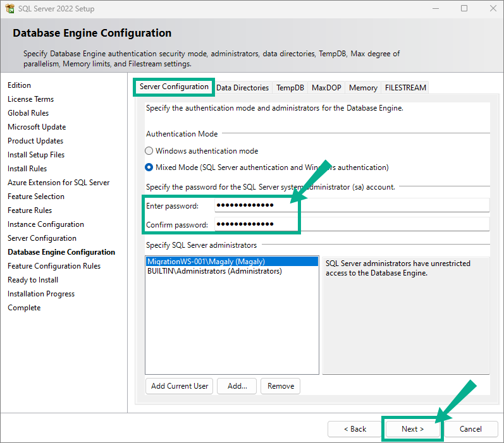Click Feature Configuration Rules step
The image size is (504, 443).
54,266
